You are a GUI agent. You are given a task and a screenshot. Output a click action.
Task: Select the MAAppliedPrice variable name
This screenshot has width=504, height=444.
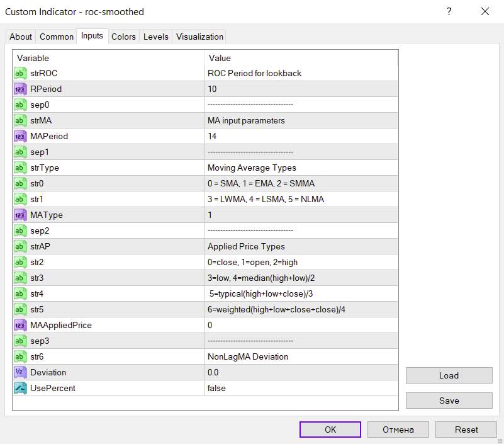[x=61, y=325]
